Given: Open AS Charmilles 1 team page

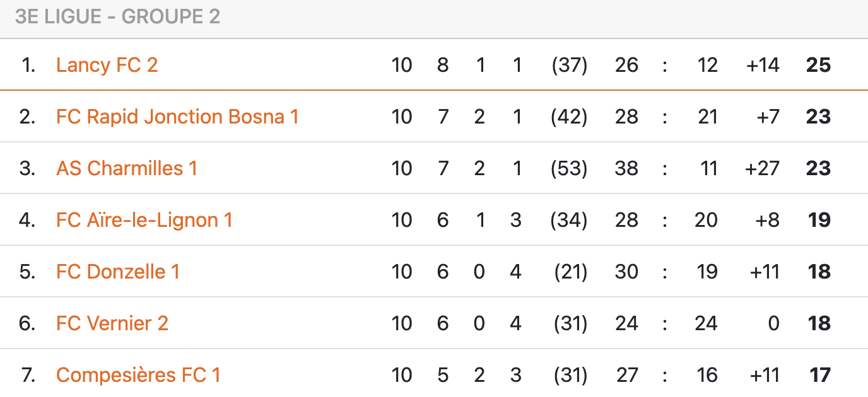Looking at the screenshot, I should [126, 168].
